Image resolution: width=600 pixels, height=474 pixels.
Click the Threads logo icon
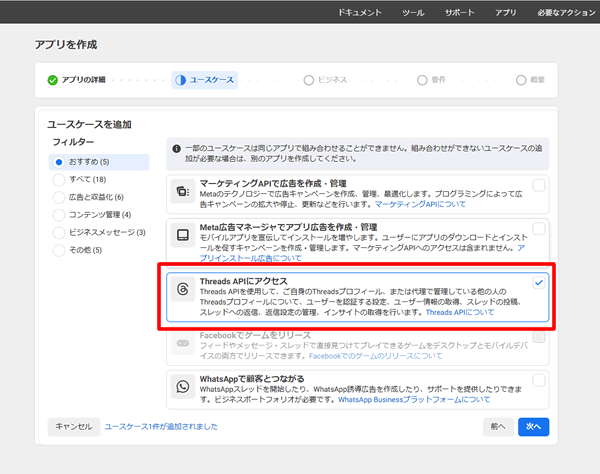coord(182,288)
